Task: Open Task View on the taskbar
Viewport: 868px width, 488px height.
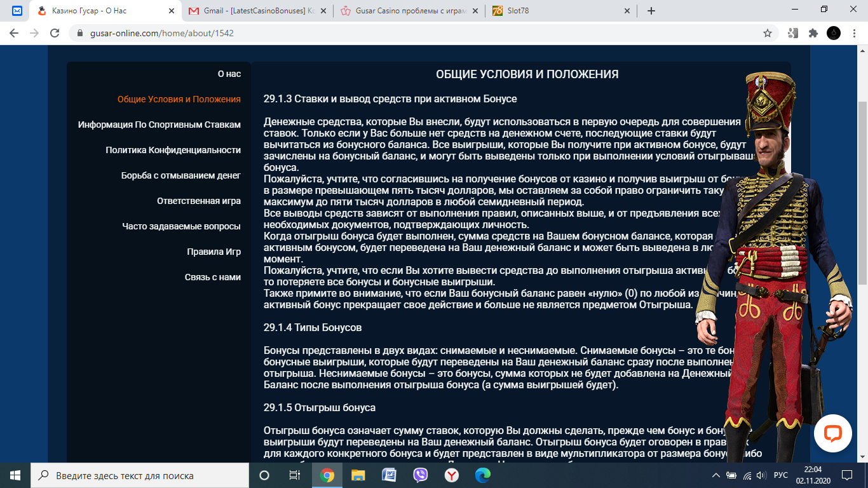Action: [x=295, y=475]
